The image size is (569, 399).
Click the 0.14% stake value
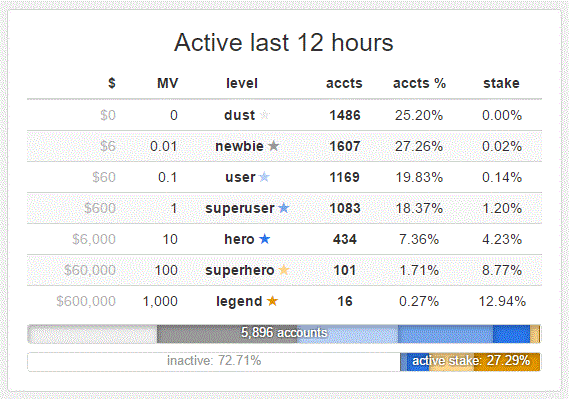tap(502, 177)
